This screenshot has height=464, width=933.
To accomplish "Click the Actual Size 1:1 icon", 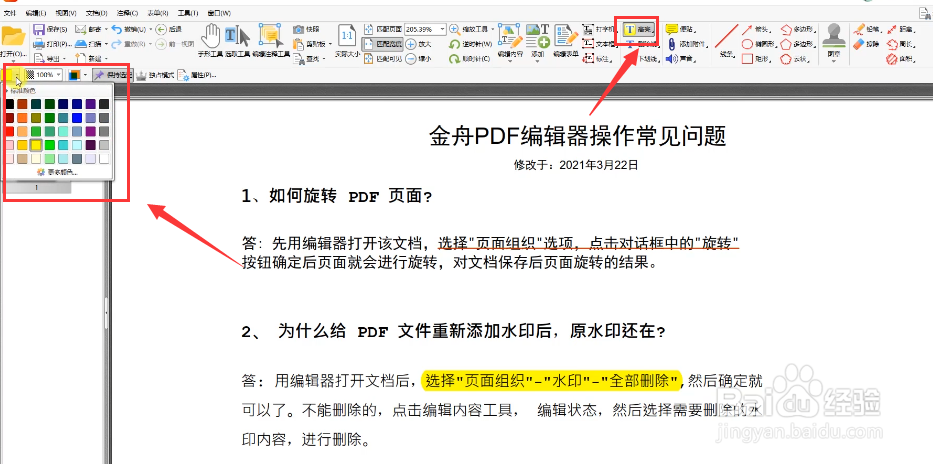I will (347, 36).
